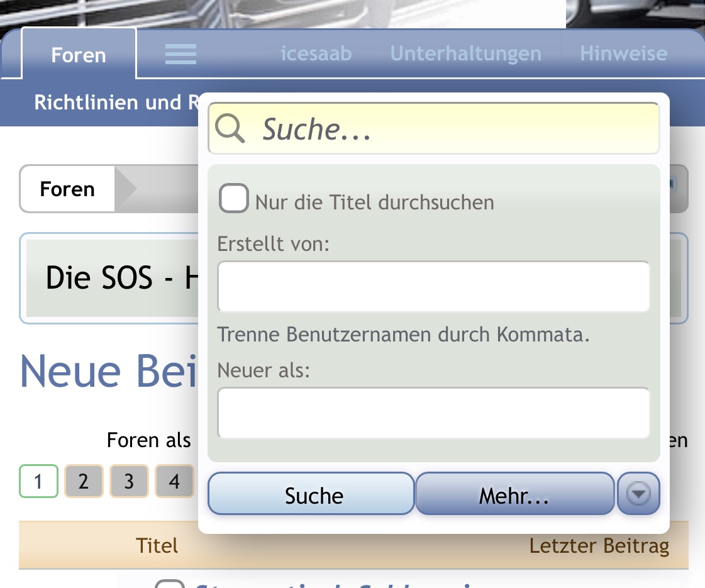Image resolution: width=705 pixels, height=588 pixels.
Task: Open Unterhaltungen in navigation bar
Action: 466,53
